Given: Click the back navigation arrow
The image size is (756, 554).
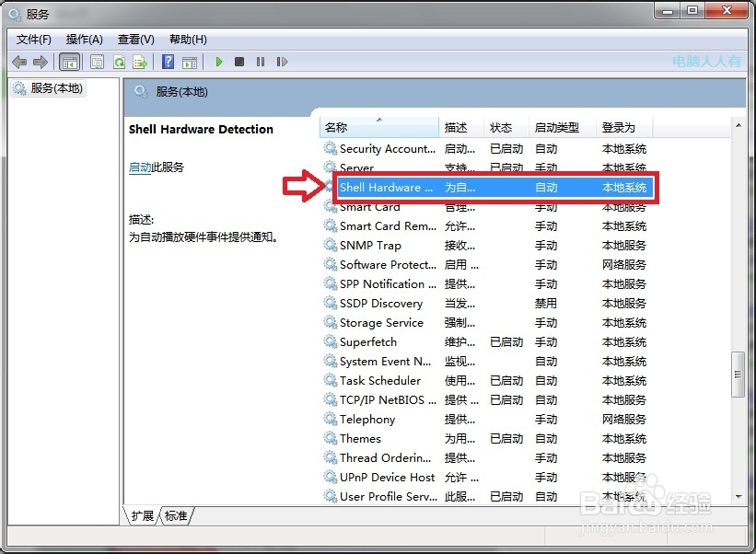Looking at the screenshot, I should (x=18, y=61).
